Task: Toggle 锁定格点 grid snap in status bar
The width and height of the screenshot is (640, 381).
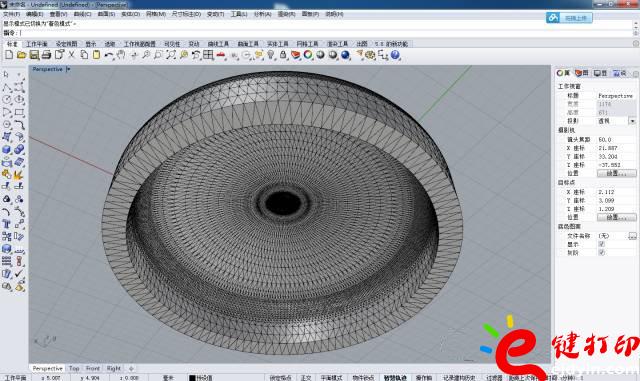Action: (x=280, y=378)
